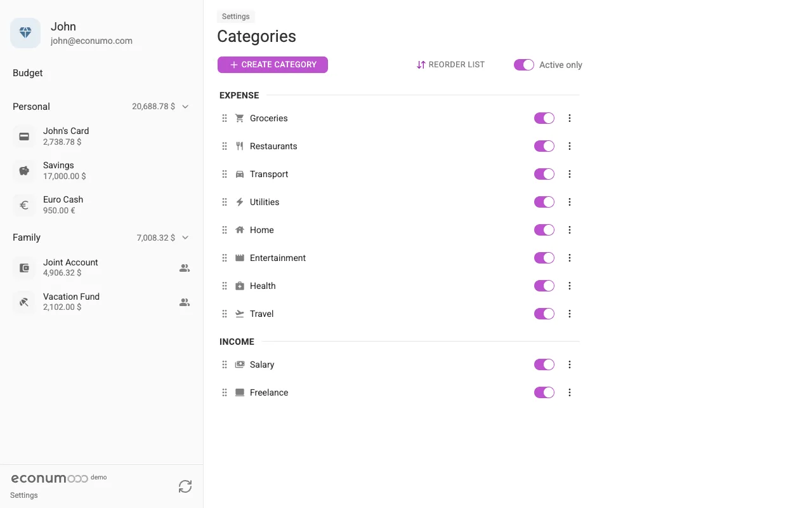Click the fork and knife Restaurants icon
This screenshot has width=812, height=508.
point(240,146)
